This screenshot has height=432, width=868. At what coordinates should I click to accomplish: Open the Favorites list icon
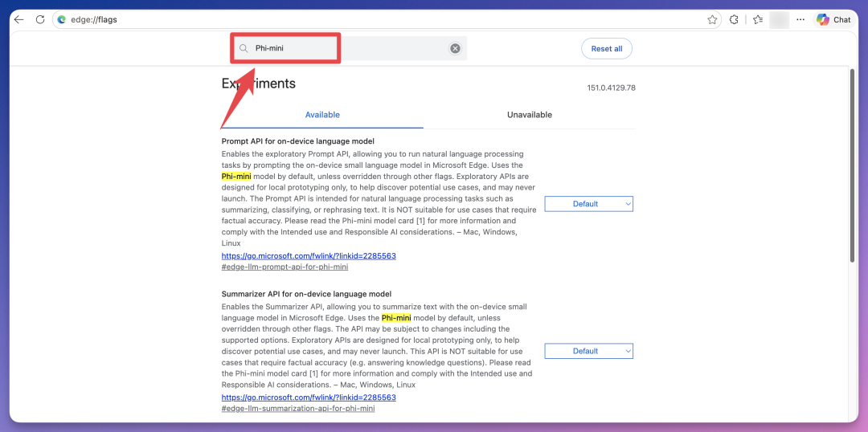(x=758, y=19)
